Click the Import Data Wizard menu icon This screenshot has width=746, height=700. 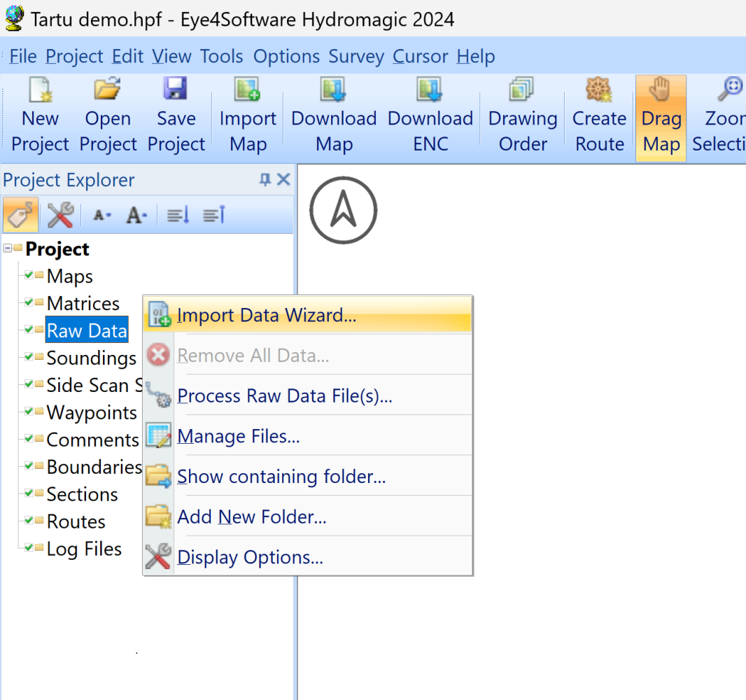[159, 314]
